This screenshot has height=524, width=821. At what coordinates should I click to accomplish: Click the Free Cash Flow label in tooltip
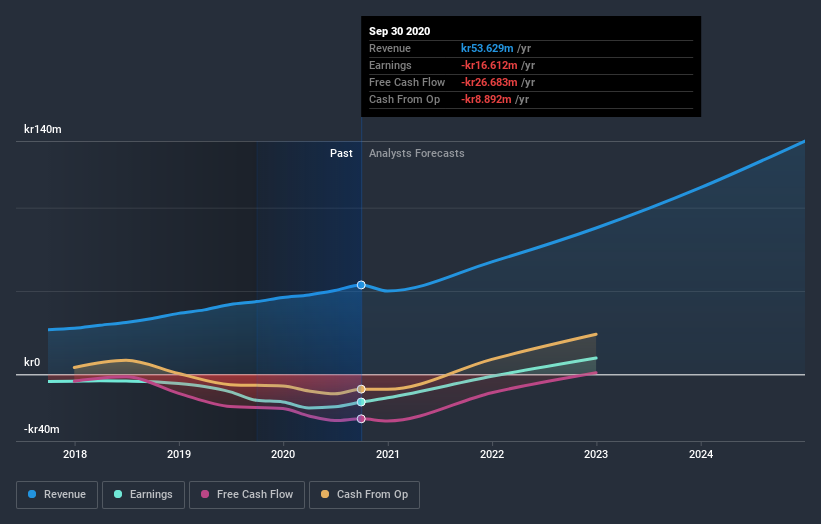(x=407, y=82)
